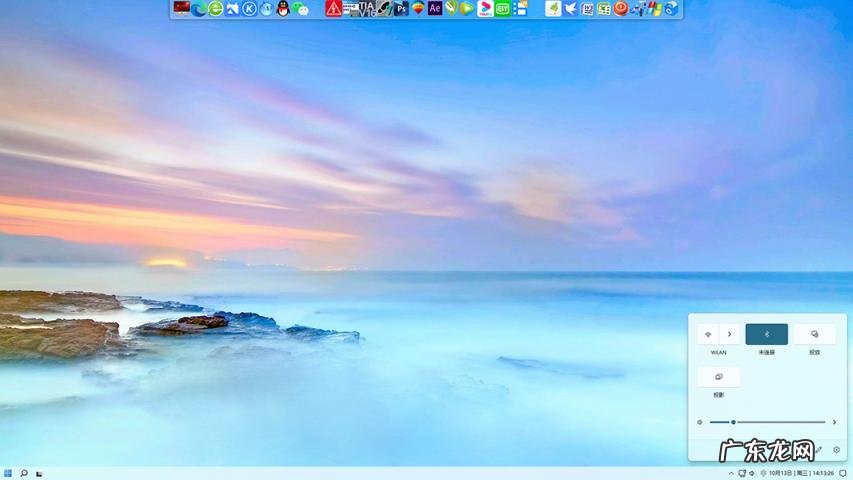Open taskbar Search
The height and width of the screenshot is (480, 853).
(x=24, y=473)
